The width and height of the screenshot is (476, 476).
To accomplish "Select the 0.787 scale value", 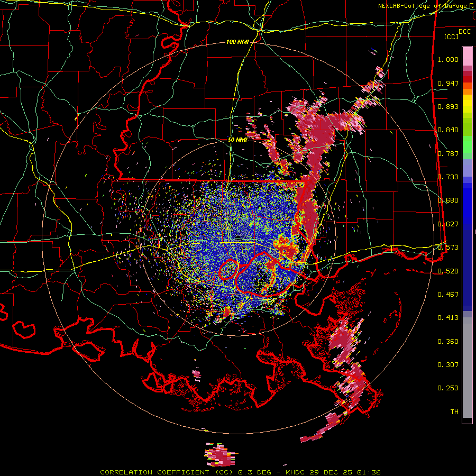I will click(448, 153).
